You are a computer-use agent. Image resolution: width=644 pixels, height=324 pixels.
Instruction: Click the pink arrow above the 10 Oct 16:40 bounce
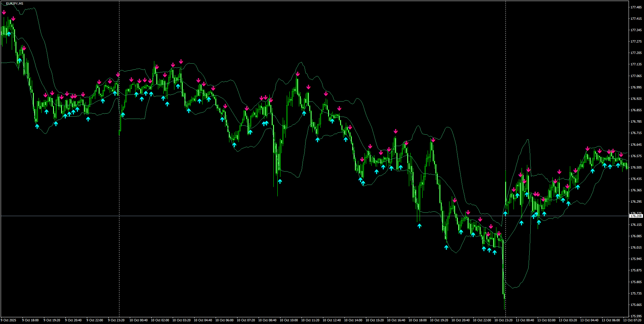click(395, 131)
